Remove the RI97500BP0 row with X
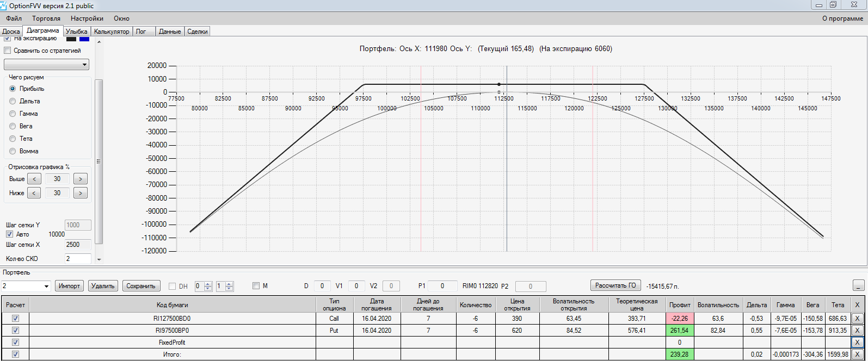The height and width of the screenshot is (361, 868). coord(857,331)
